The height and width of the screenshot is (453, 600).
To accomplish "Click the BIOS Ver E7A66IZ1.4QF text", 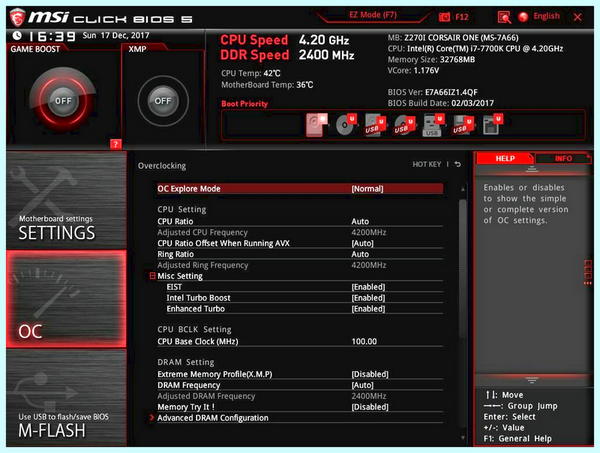I will pyautogui.click(x=432, y=92).
